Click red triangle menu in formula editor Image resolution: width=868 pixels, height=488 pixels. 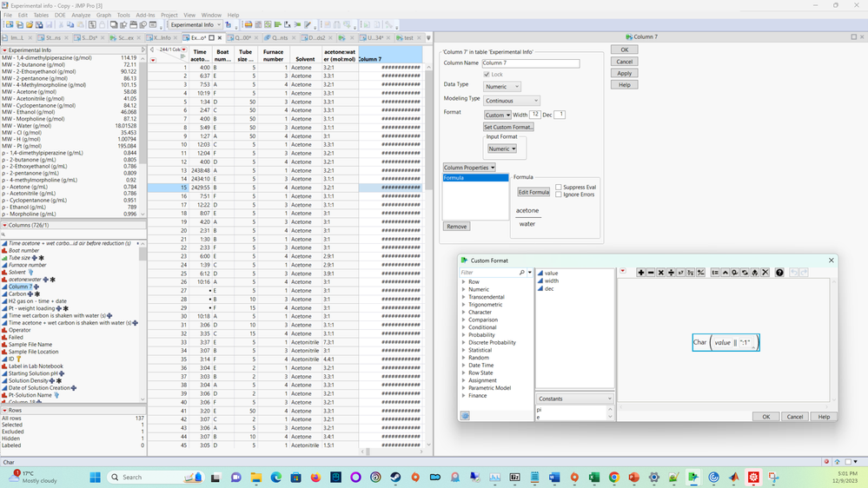(623, 272)
